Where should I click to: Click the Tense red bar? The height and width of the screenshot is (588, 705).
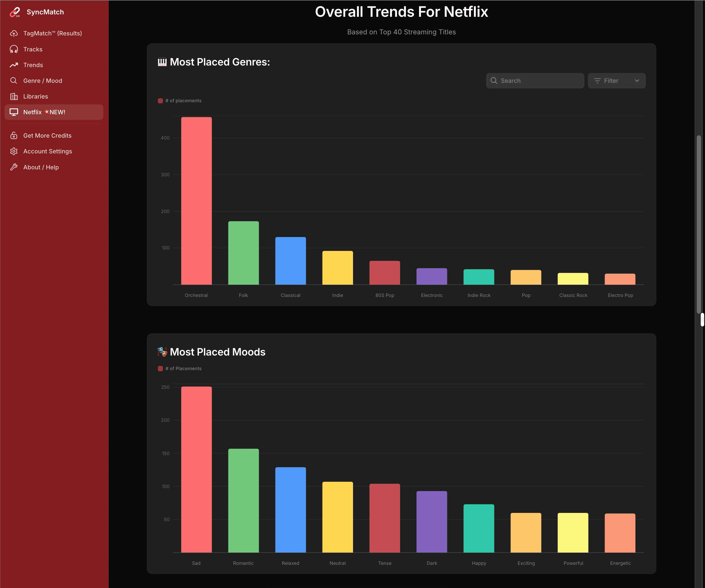coord(385,518)
